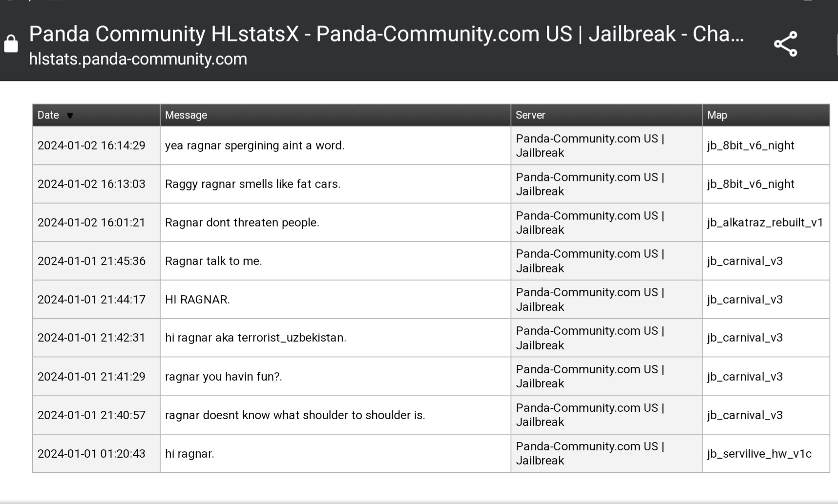
Task: Click the 'Ragnar talk to me.' message
Action: 213,261
